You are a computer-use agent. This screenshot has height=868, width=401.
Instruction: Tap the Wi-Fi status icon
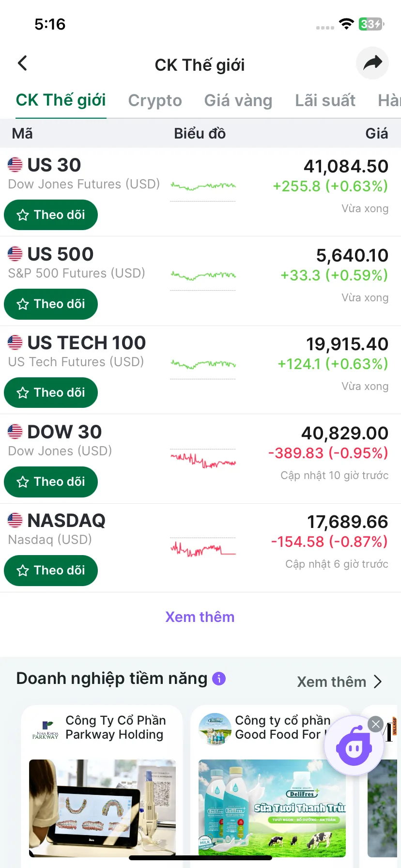click(x=346, y=24)
